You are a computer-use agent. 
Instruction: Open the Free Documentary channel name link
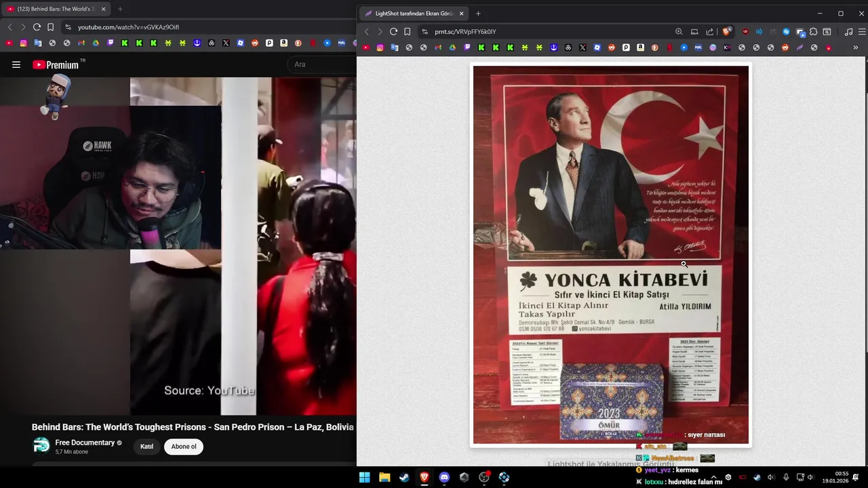85,443
